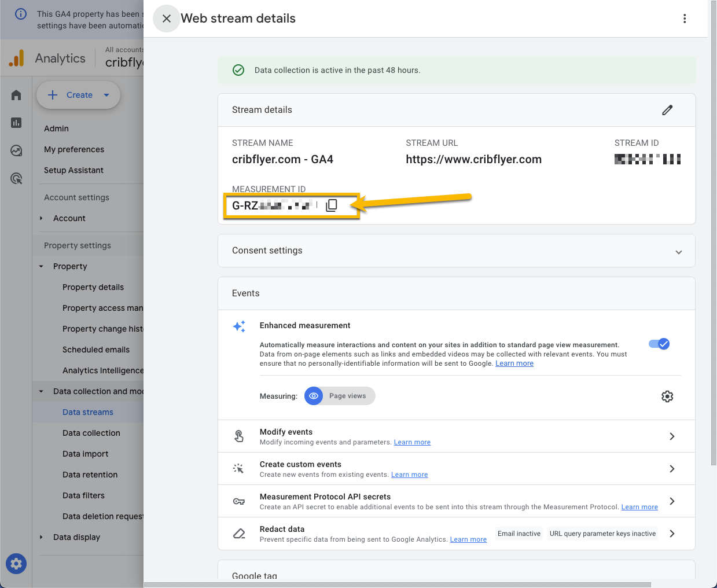The height and width of the screenshot is (588, 717).
Task: Open Learn more link for Create custom events
Action: (410, 475)
